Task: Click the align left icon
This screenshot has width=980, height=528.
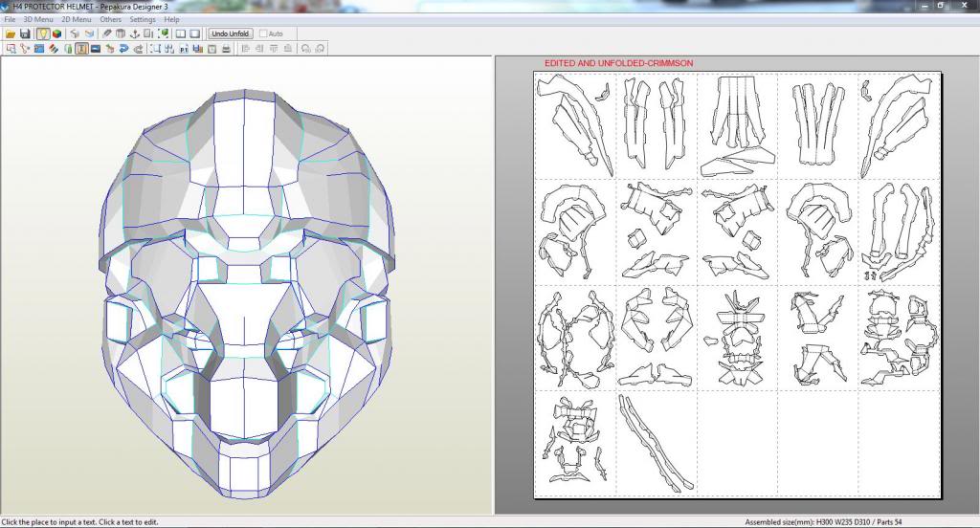Action: pyautogui.click(x=245, y=49)
